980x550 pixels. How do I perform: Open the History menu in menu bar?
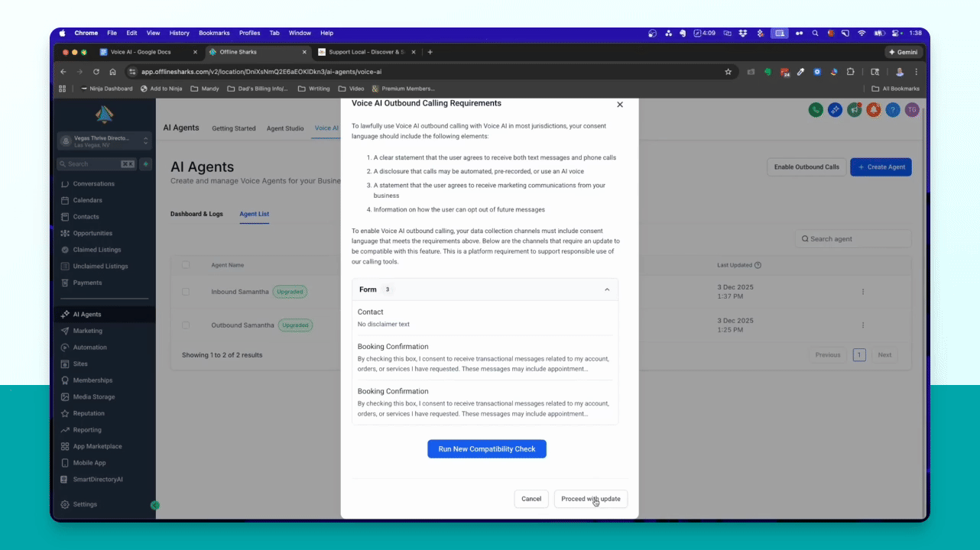(180, 33)
